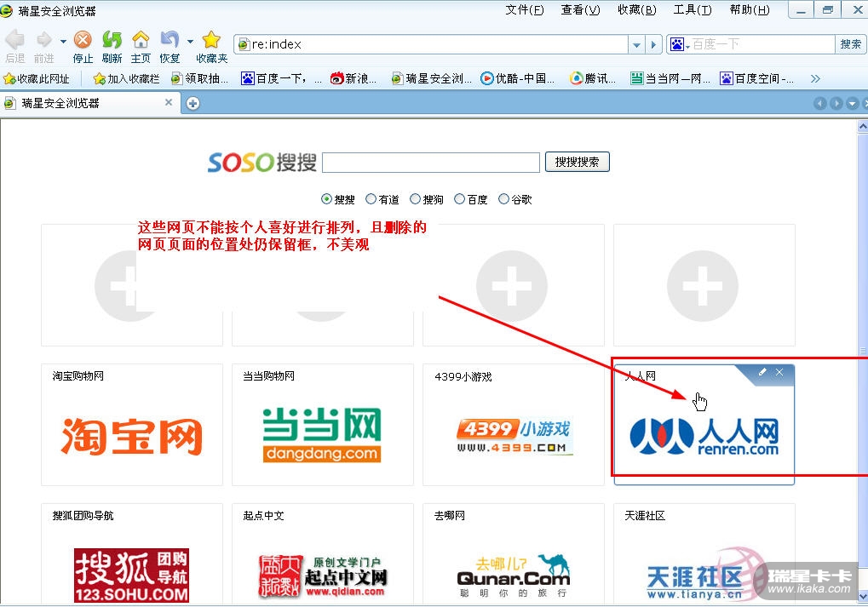Open a new tab with plus icon
Screen dimensions: 868x607
[193, 103]
